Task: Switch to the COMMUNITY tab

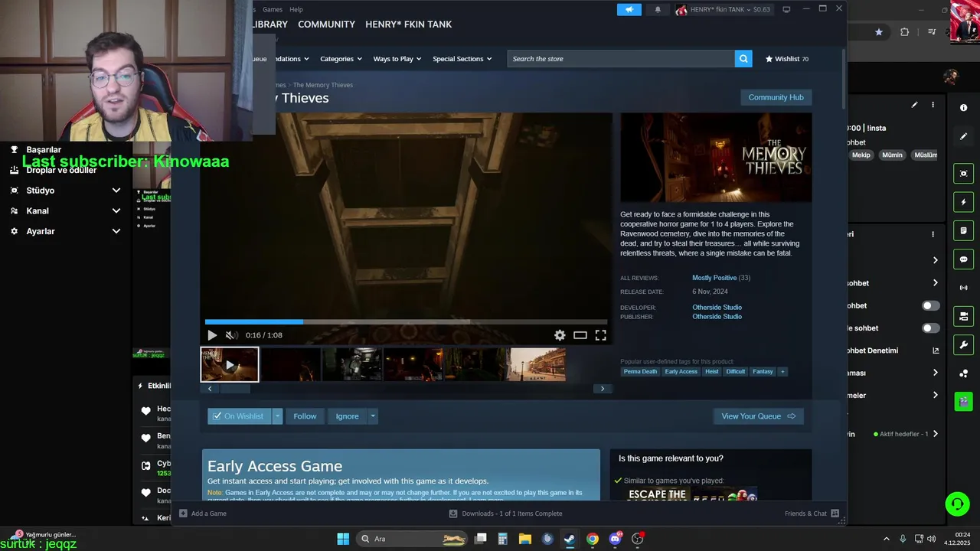Action: tap(326, 24)
